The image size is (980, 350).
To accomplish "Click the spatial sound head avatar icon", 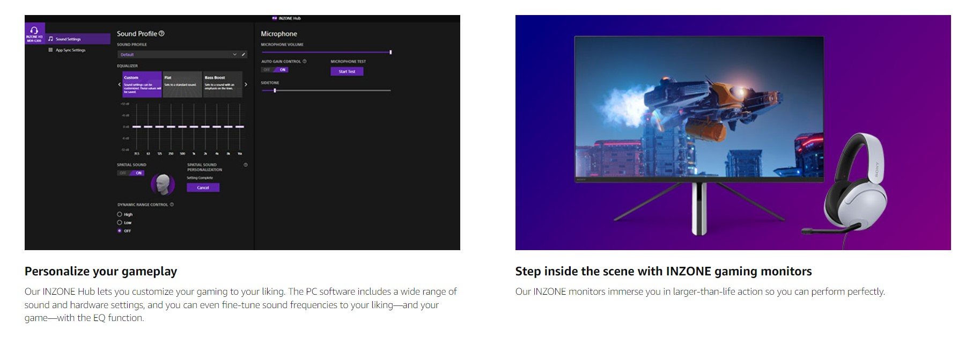I will (x=163, y=184).
